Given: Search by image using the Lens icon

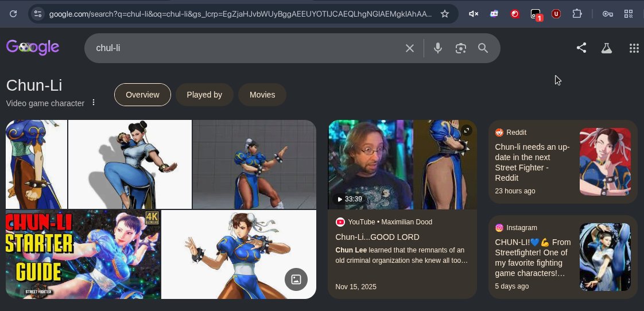Looking at the screenshot, I should pos(461,48).
